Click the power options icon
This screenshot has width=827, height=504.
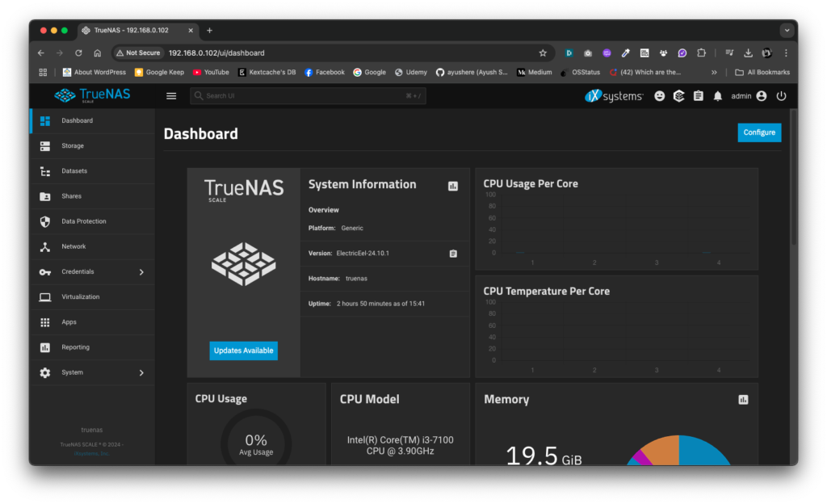point(781,95)
